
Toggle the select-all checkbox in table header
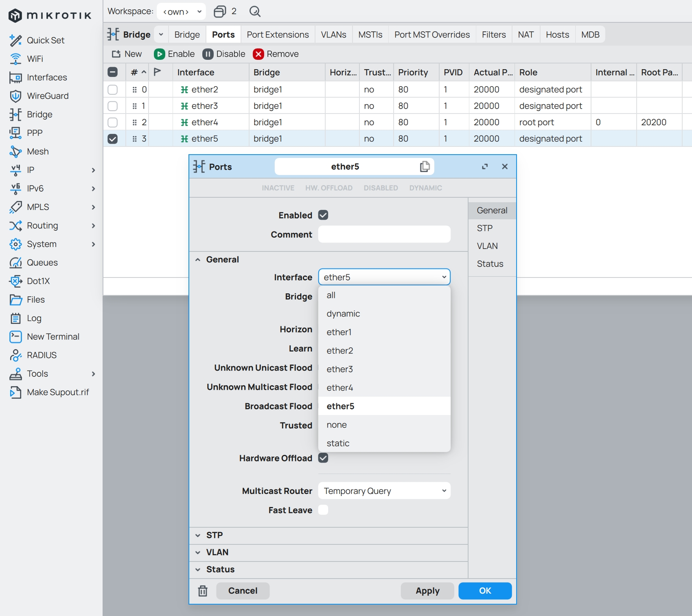(113, 72)
